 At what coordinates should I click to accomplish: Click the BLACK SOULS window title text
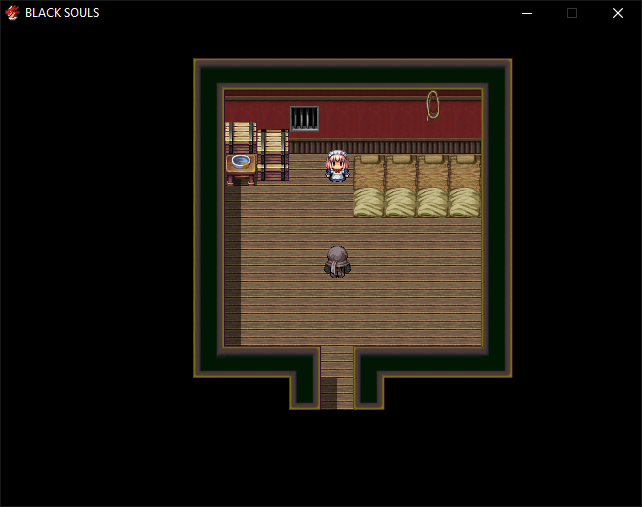[62, 13]
